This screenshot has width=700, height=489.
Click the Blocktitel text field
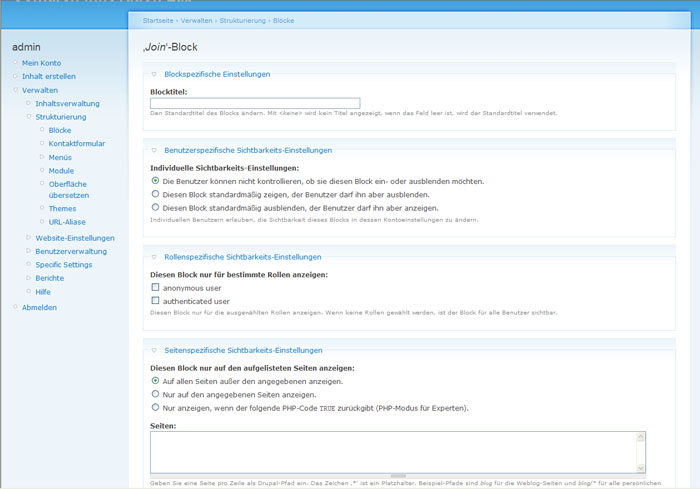click(255, 103)
